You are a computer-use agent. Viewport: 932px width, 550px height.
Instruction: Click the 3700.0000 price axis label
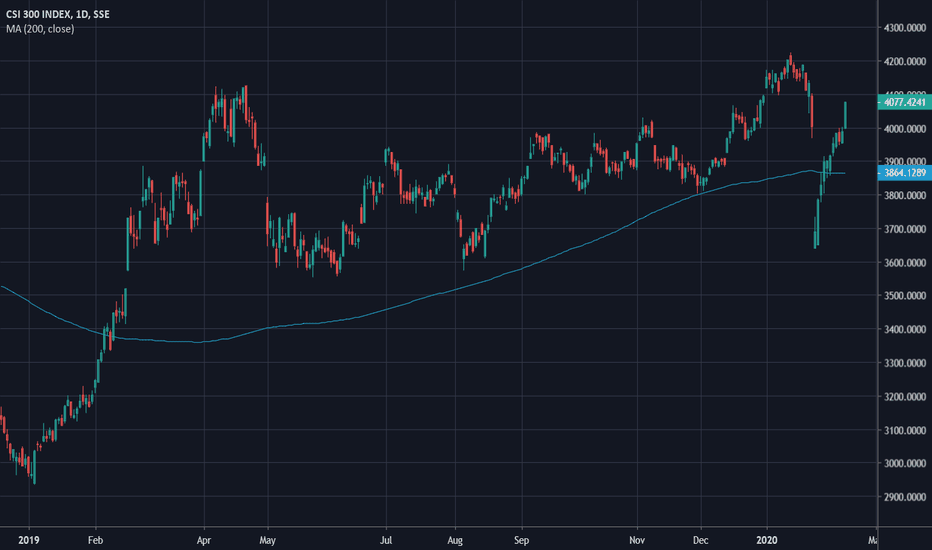click(905, 229)
